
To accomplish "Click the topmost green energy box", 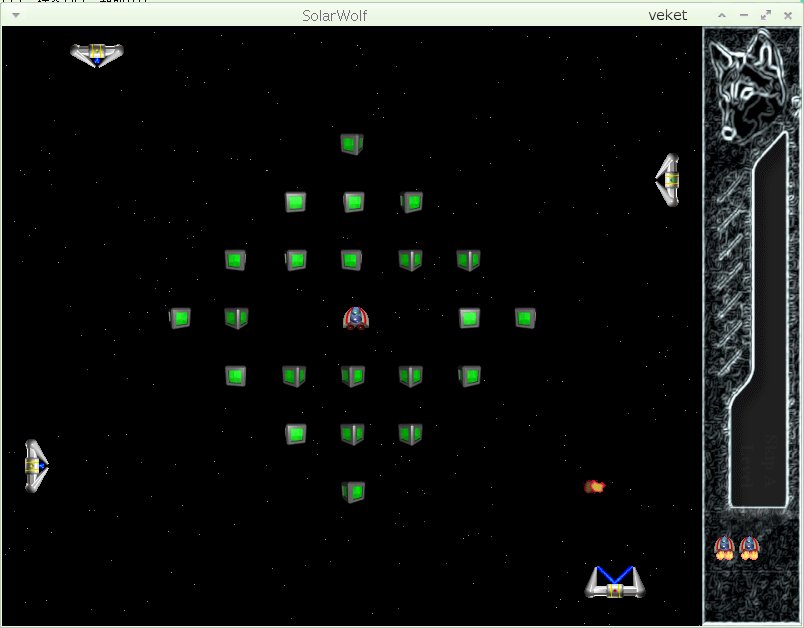I will point(352,144).
